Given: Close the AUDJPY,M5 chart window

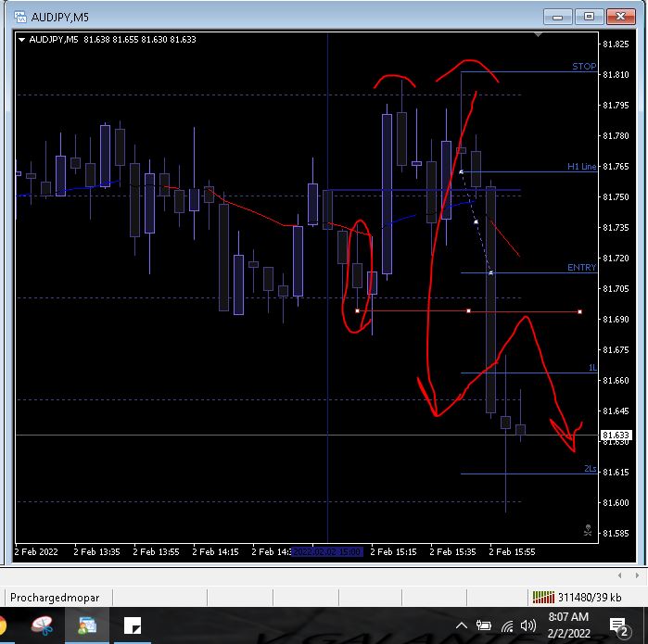Looking at the screenshot, I should coord(620,17).
